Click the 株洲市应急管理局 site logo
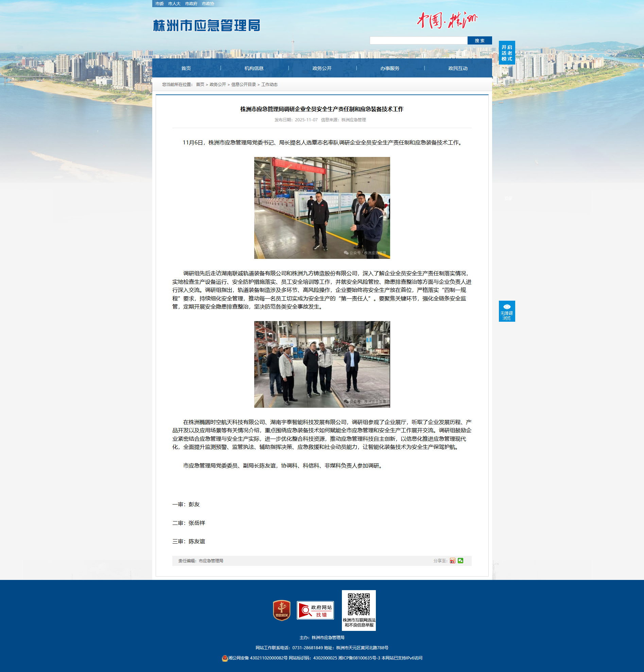 tap(206, 25)
